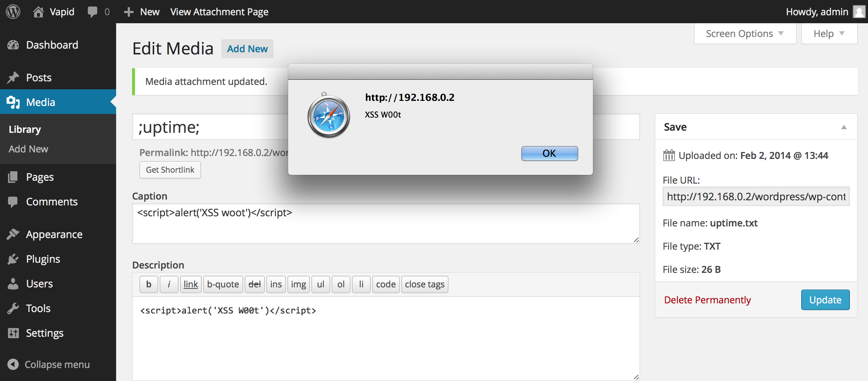This screenshot has width=868, height=381.
Task: Dismiss the alert with OK
Action: pos(549,153)
